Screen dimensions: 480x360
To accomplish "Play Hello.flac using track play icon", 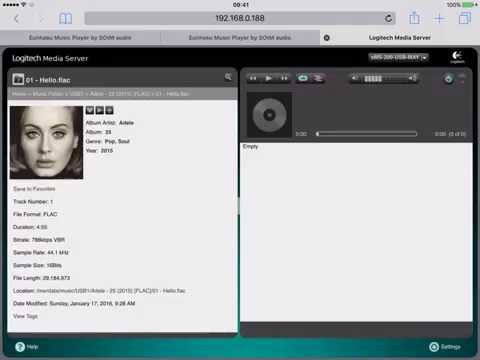I will pos(100,110).
